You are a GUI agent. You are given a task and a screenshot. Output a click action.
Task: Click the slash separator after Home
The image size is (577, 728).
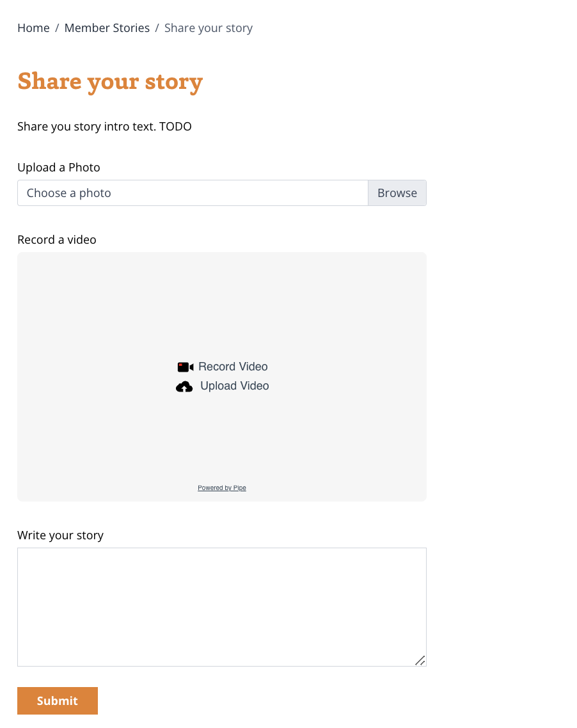click(x=57, y=28)
